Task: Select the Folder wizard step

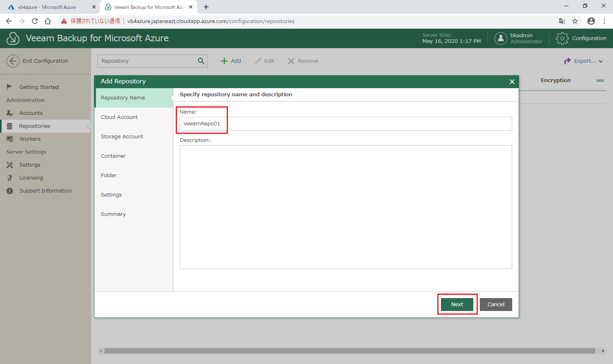Action: click(x=134, y=176)
